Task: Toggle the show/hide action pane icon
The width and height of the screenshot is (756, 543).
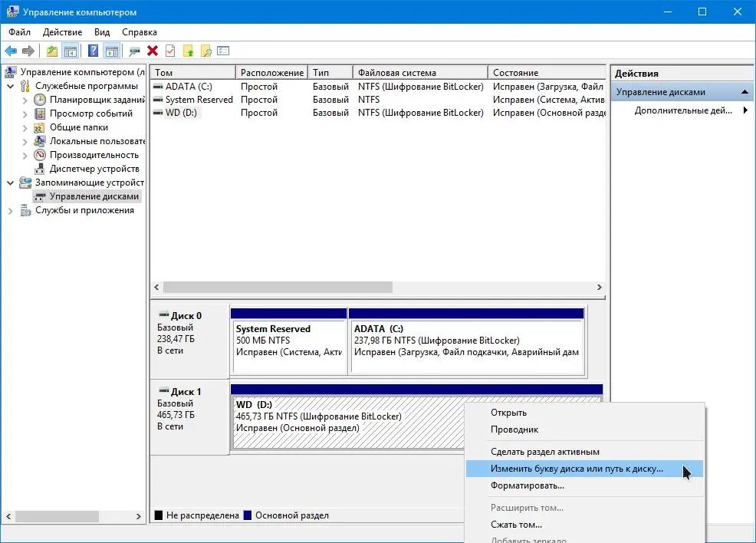Action: (112, 51)
